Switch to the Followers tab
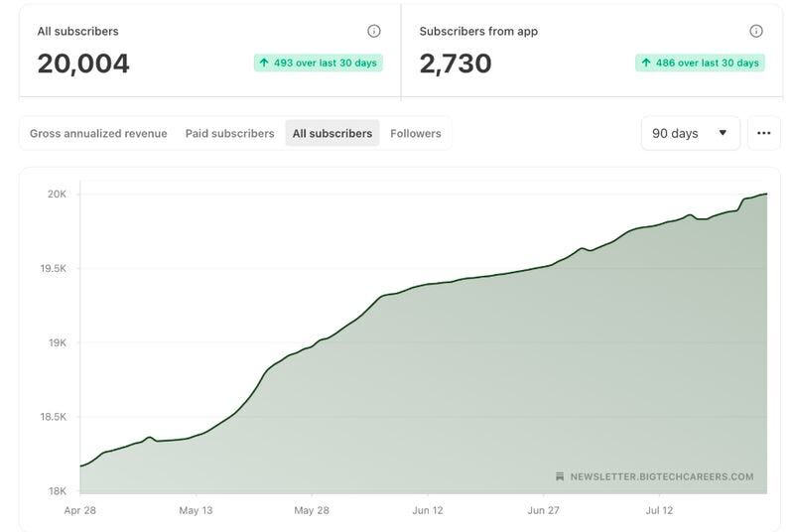 [x=416, y=133]
